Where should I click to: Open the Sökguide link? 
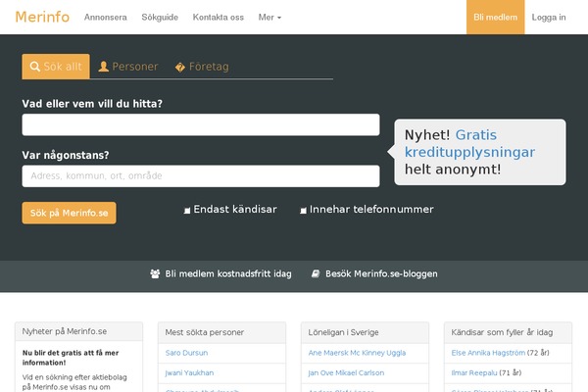[160, 18]
